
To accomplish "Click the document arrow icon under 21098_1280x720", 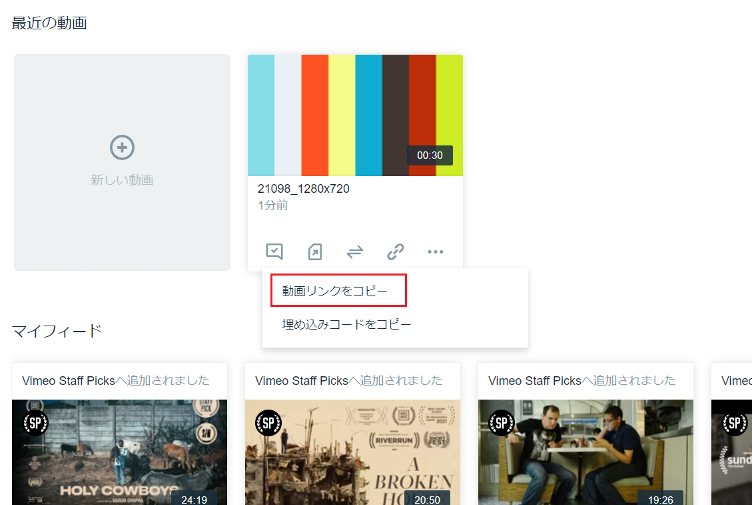I will (315, 251).
